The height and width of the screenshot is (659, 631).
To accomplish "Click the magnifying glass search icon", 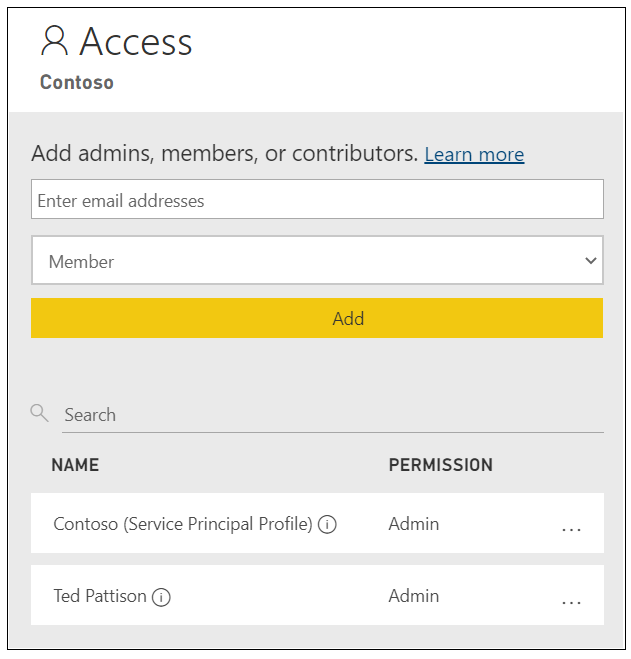I will coord(39,412).
